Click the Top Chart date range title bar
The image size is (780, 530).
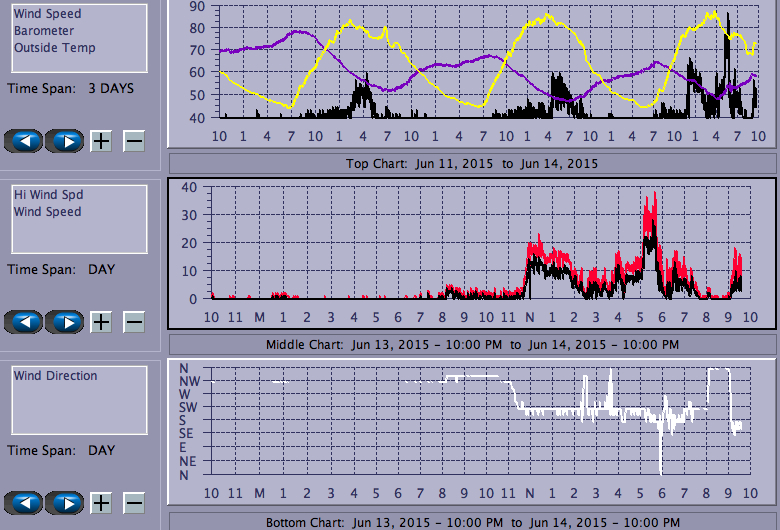coord(472,163)
